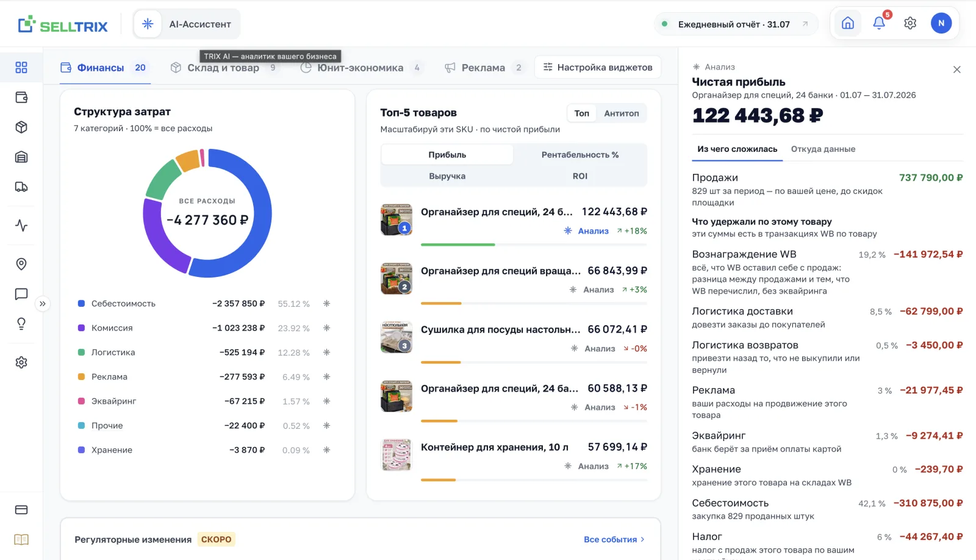This screenshot has height=560, width=976.
Task: Click analysis star for Комиссия row
Action: tap(327, 328)
